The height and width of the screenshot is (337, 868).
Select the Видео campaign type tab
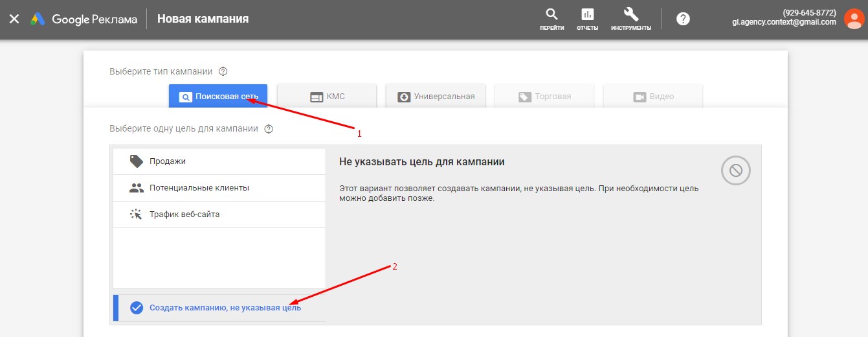(653, 97)
